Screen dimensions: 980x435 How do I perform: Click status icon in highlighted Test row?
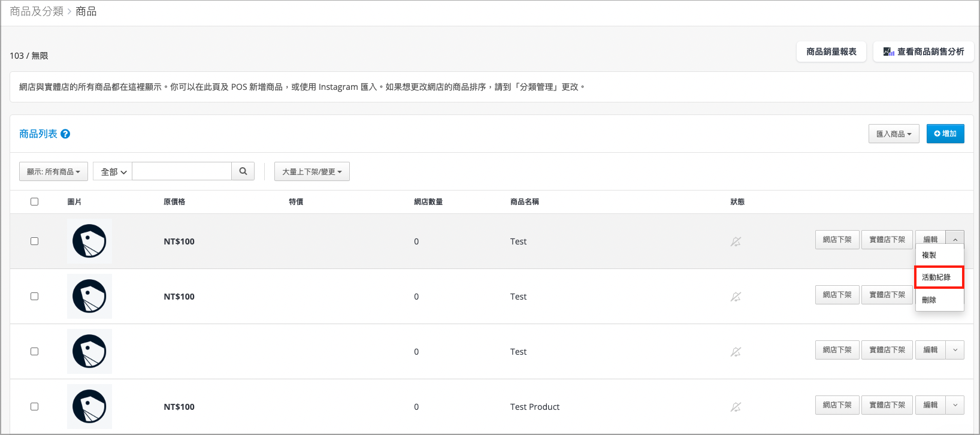click(x=736, y=241)
